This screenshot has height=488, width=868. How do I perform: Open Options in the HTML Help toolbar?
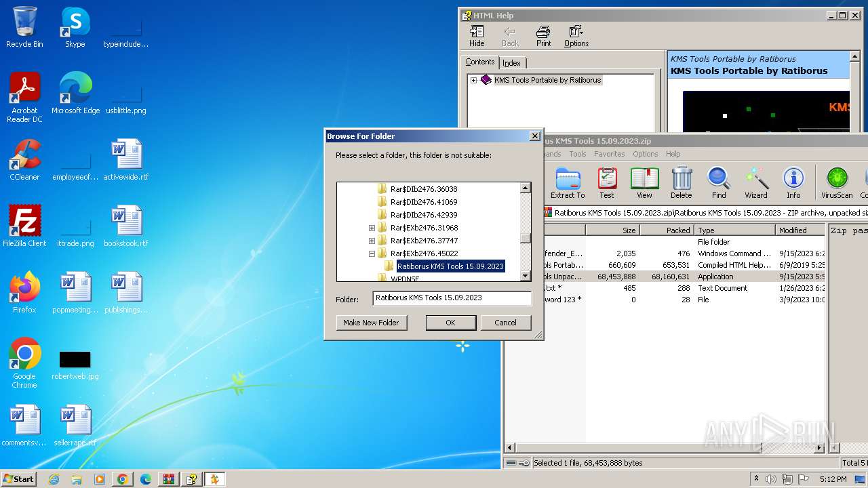[x=576, y=37]
